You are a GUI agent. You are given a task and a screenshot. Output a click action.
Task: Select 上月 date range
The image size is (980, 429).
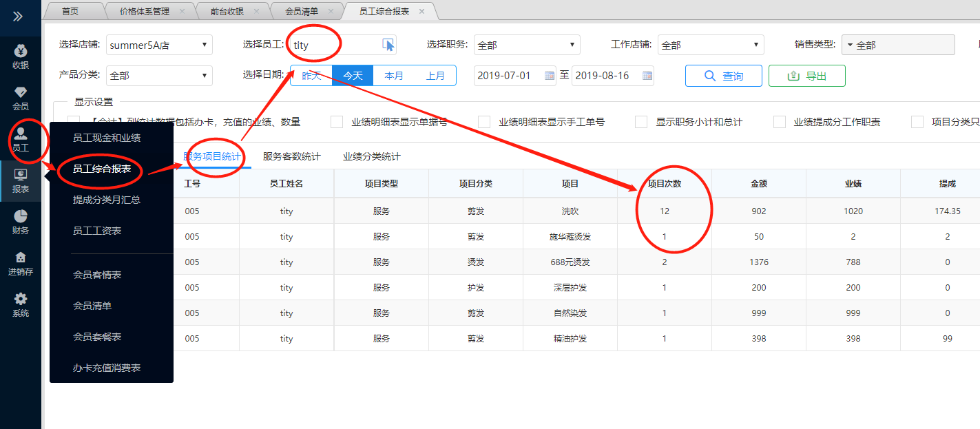point(435,76)
